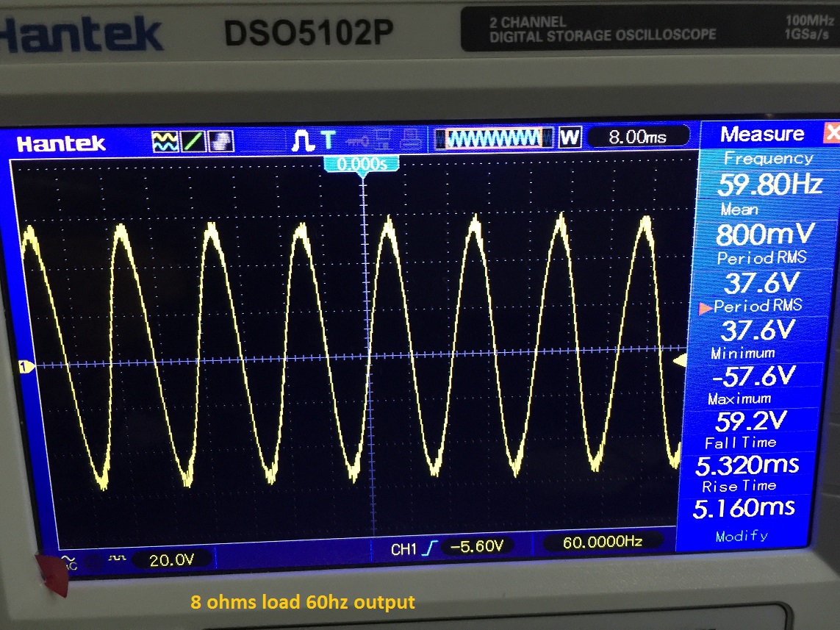Click the Modify option in Measure panel
Viewport: 840px width, 630px height.
click(x=742, y=536)
